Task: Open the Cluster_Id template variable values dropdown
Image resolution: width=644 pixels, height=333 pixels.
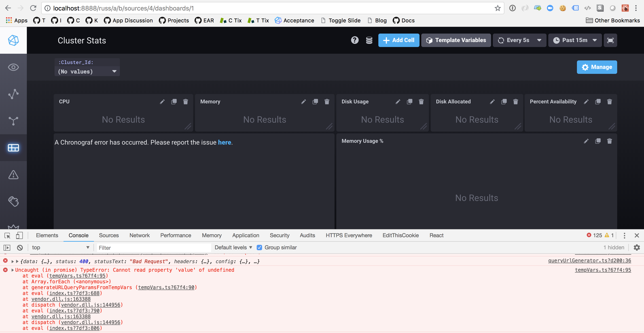Action: [x=87, y=72]
